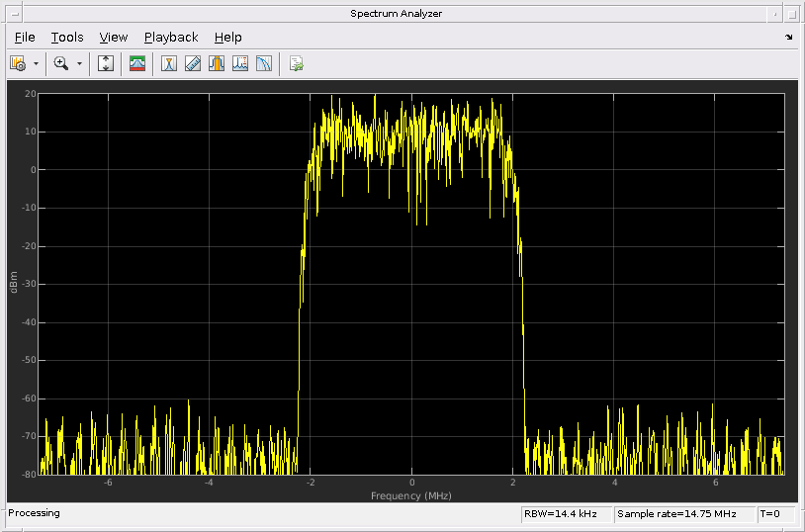The image size is (805, 532).
Task: Click the Generate Script icon
Action: (297, 63)
